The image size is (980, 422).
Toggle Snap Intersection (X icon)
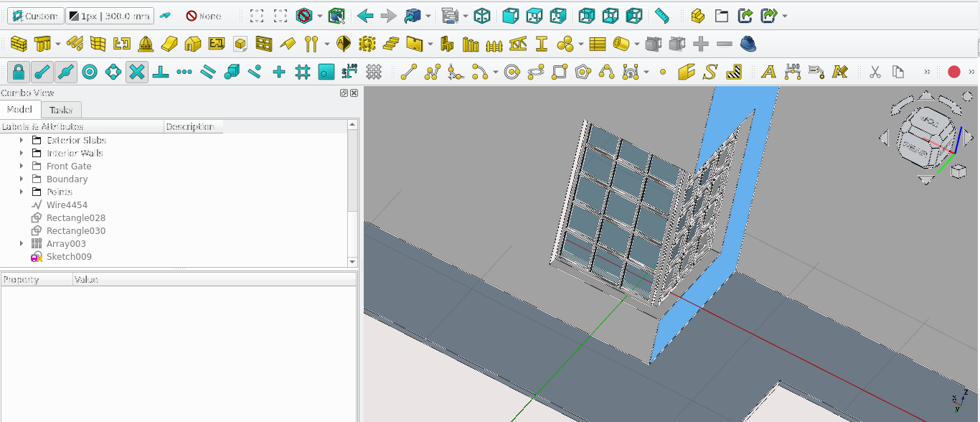tap(137, 72)
